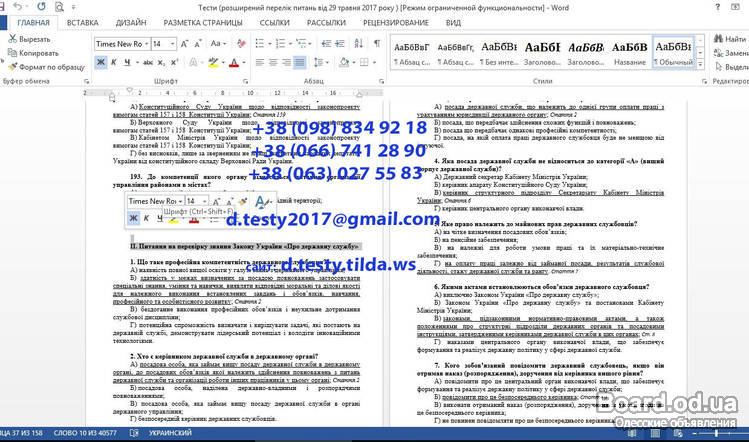Toggle underline Ч in the ribbon
Screen dimensions: 749x442
(x=127, y=62)
